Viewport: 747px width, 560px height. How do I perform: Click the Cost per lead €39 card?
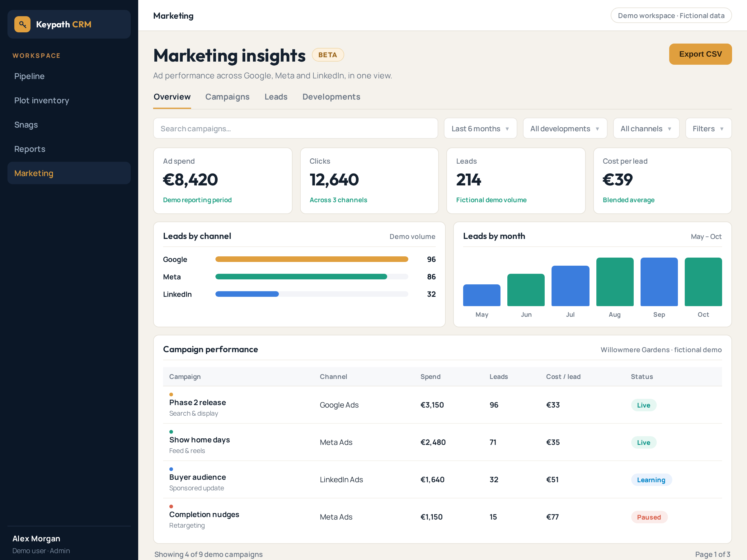point(662,180)
